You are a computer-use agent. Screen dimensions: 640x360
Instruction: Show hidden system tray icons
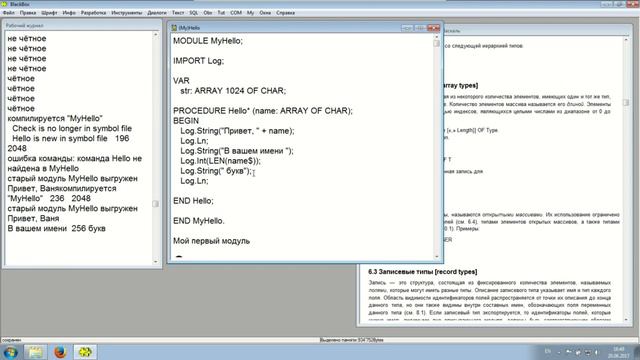click(x=559, y=352)
